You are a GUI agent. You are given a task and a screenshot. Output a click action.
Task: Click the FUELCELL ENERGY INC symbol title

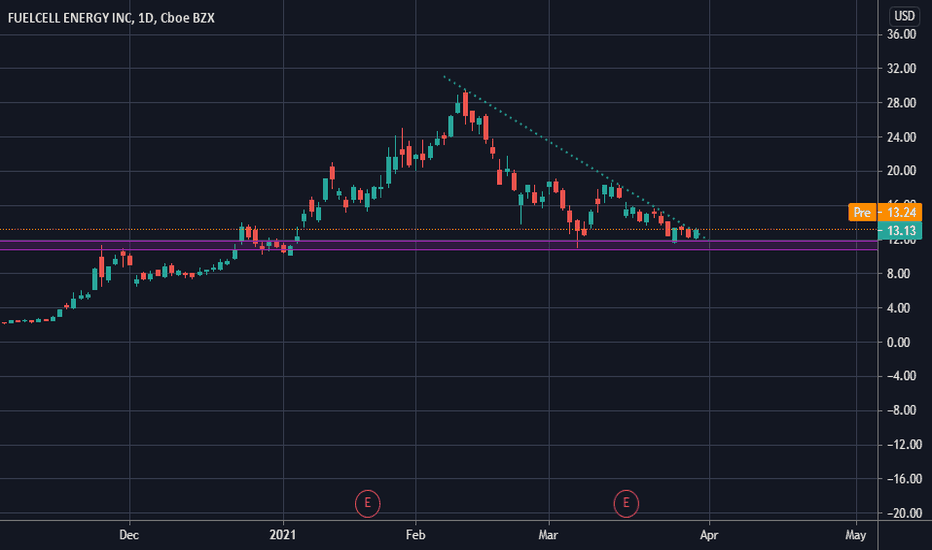click(111, 18)
